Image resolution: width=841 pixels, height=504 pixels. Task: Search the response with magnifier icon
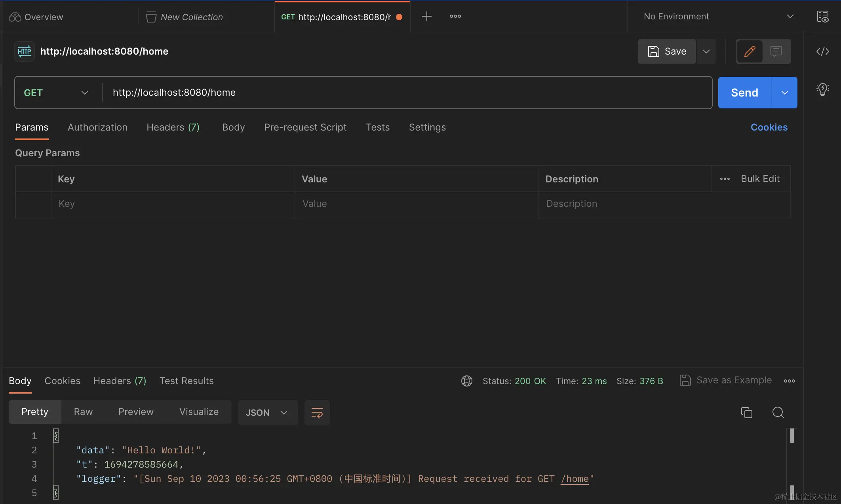coord(778,413)
